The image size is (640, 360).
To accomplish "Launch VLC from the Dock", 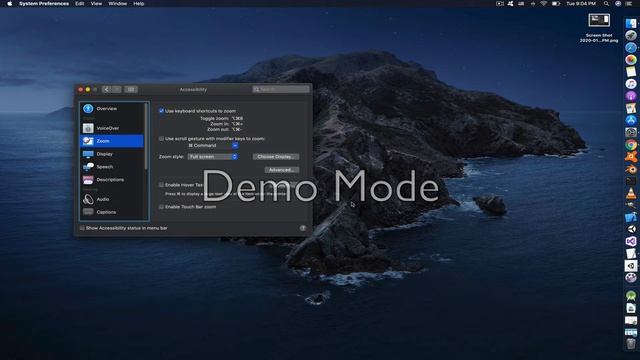I will 631,193.
